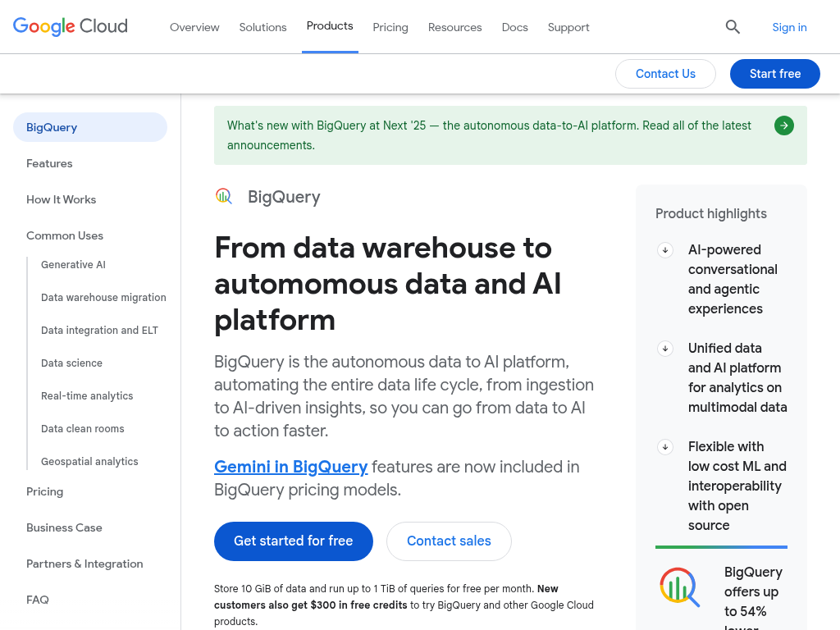Open the Resources menu
This screenshot has height=630, width=840.
click(454, 27)
